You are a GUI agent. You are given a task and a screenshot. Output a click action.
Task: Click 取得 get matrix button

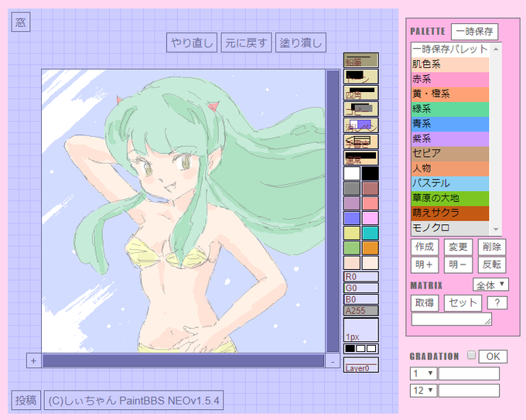[x=425, y=303]
